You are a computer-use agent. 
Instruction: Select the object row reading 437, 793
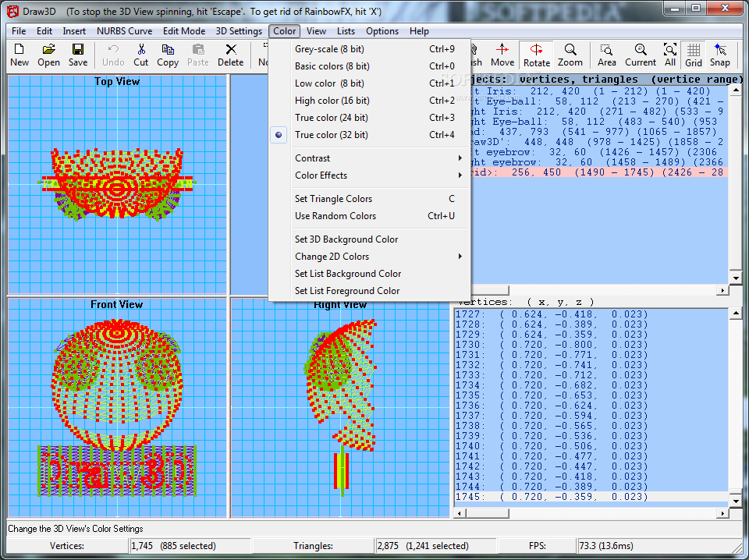(599, 132)
